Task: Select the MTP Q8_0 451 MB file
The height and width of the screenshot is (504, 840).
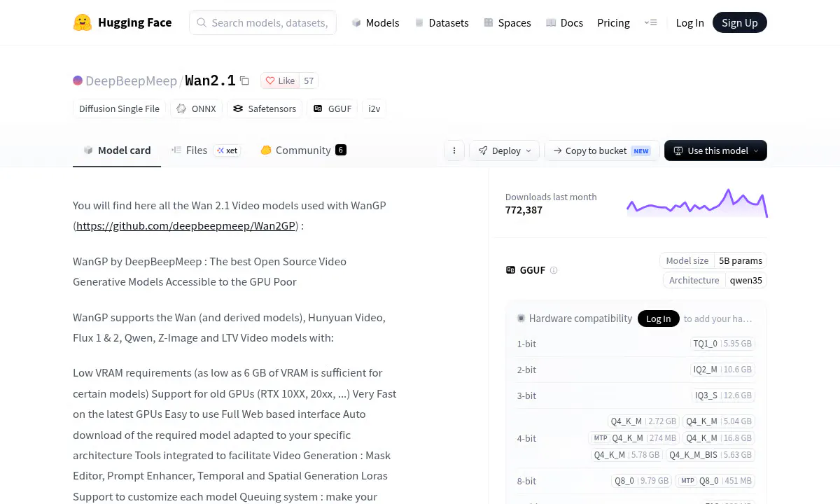Action: 715,481
